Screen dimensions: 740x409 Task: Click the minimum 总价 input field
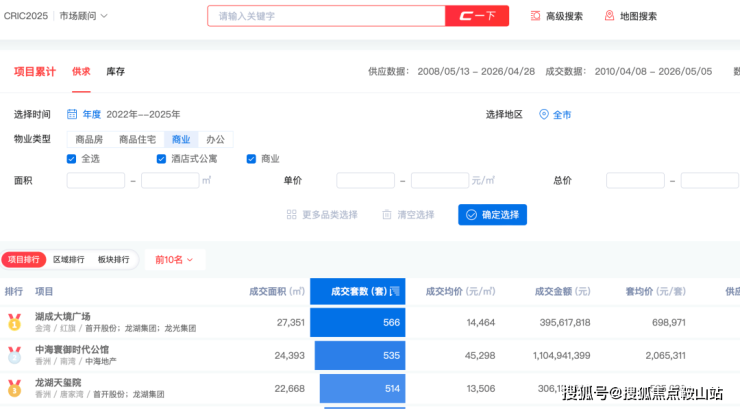pyautogui.click(x=635, y=180)
